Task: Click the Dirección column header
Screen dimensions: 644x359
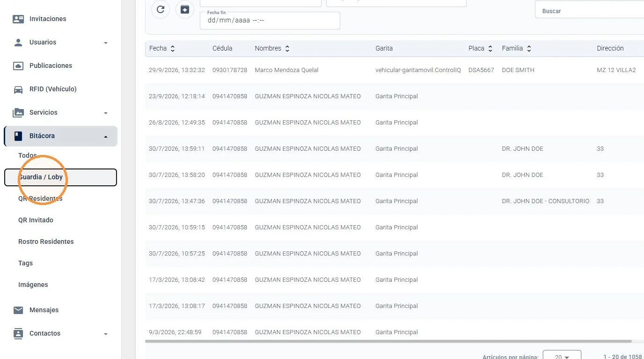Action: [610, 48]
